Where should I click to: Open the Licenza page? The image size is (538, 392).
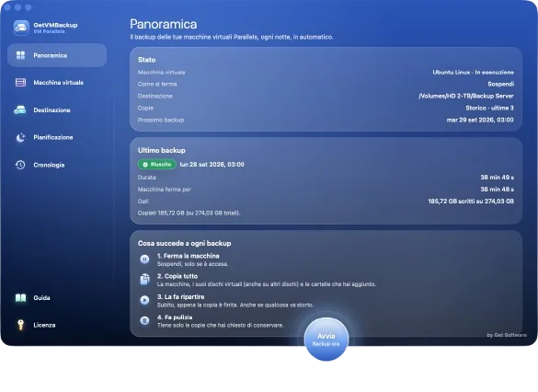click(57, 325)
